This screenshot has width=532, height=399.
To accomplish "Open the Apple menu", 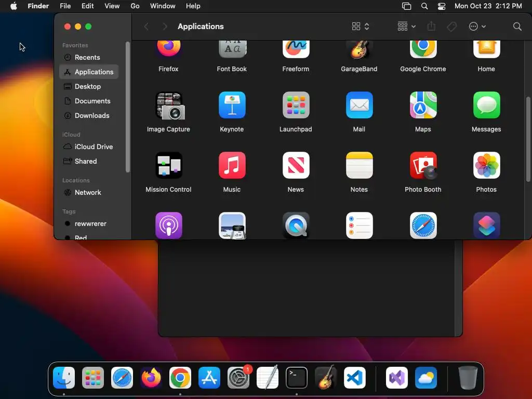I will pos(14,6).
